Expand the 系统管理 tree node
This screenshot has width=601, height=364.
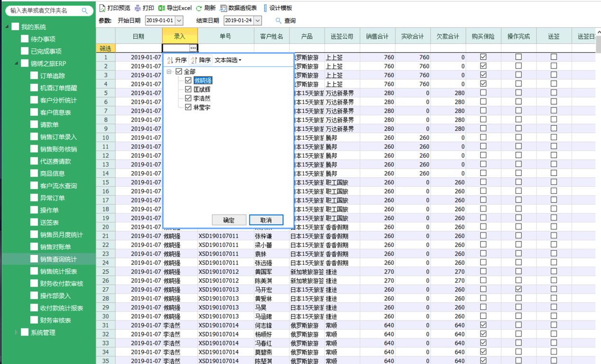pyautogui.click(x=16, y=332)
